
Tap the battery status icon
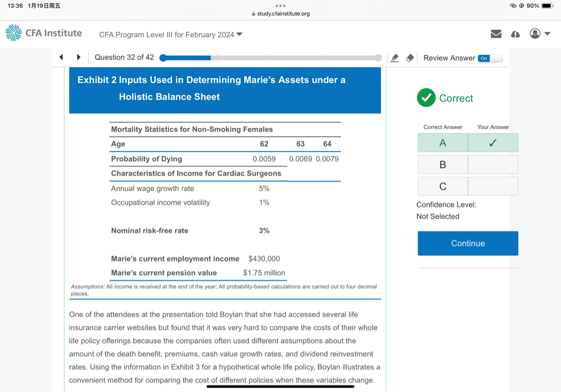[548, 6]
